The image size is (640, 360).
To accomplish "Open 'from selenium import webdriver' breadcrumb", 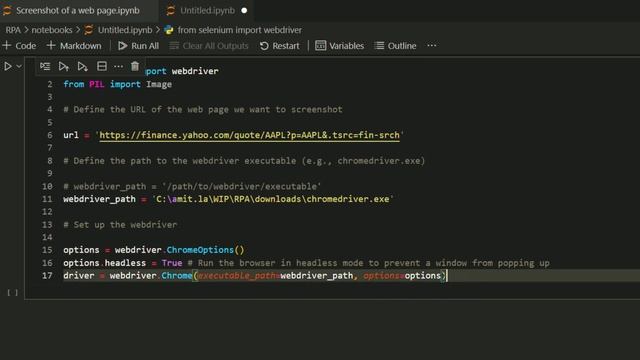I will [x=240, y=30].
